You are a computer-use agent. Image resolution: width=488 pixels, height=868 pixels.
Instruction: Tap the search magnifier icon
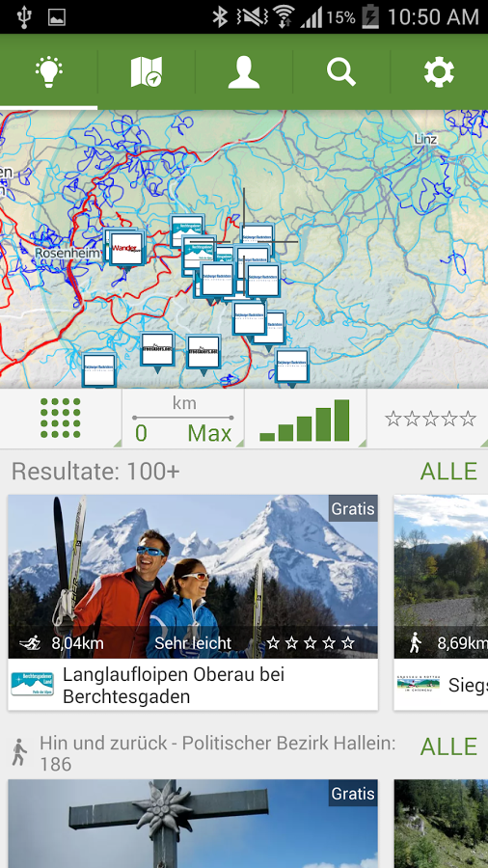click(341, 72)
